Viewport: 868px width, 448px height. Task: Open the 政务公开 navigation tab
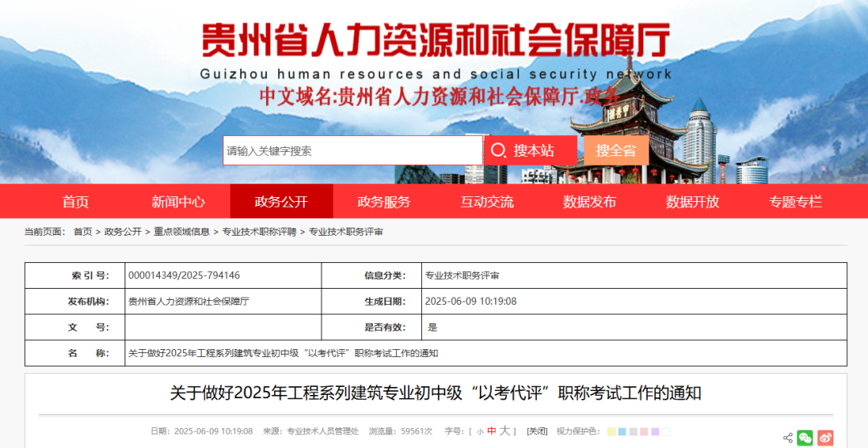click(280, 202)
